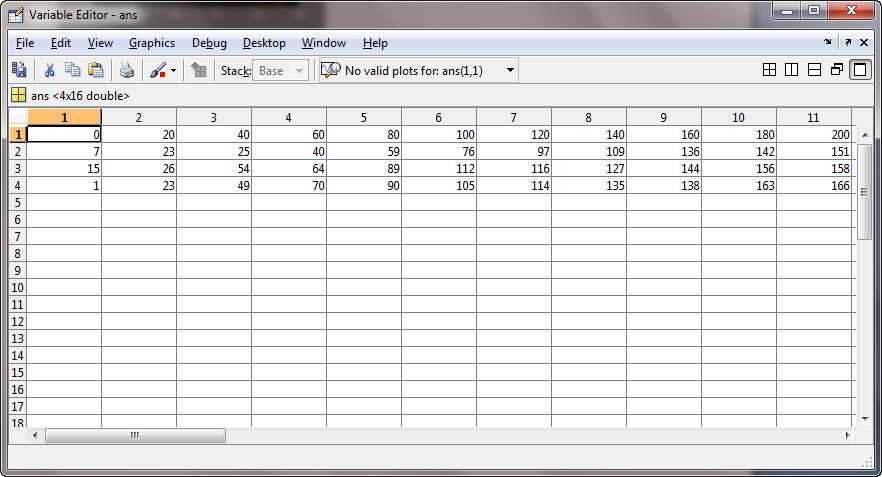Click the horizontal scrollbar left arrow

click(35, 435)
